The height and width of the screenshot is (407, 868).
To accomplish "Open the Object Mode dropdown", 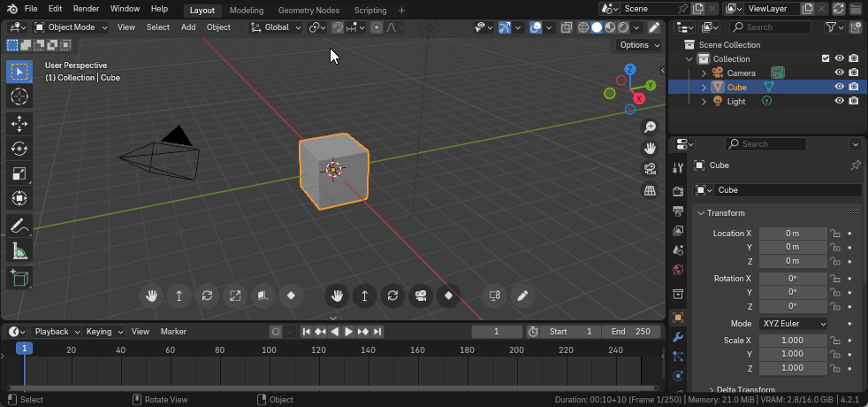I will (x=71, y=27).
